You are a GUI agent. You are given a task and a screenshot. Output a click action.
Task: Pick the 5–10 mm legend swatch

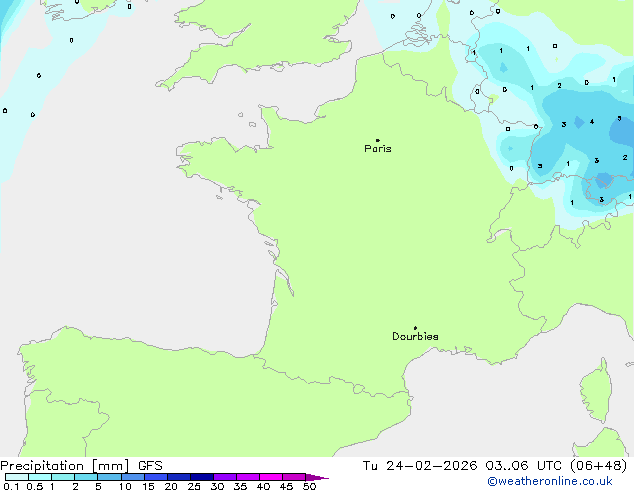pyautogui.click(x=109, y=477)
